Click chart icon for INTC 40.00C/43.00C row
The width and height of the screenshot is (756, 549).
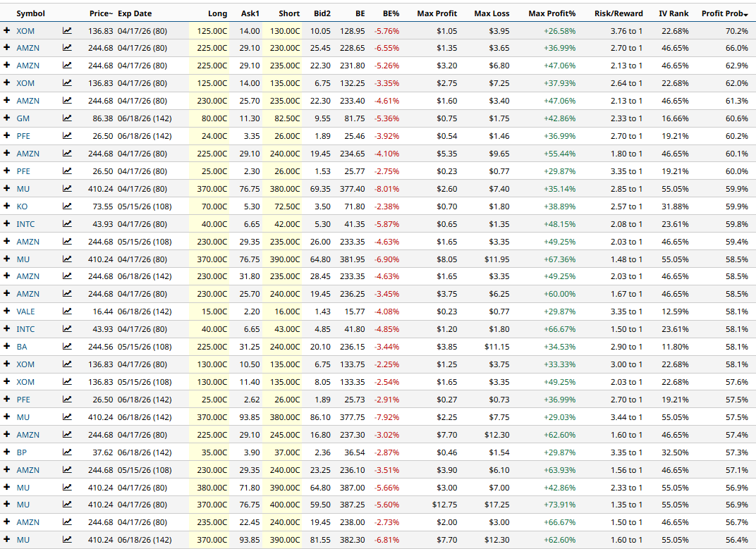[x=67, y=329]
